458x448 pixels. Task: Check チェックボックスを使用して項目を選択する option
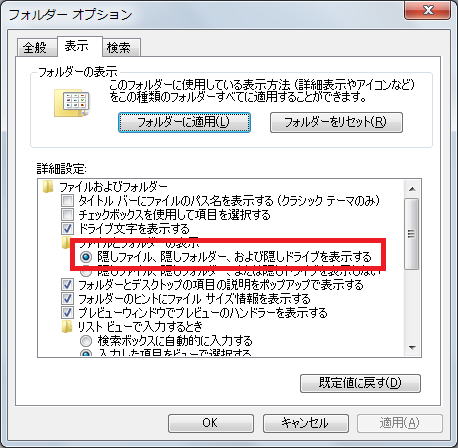[x=67, y=214]
